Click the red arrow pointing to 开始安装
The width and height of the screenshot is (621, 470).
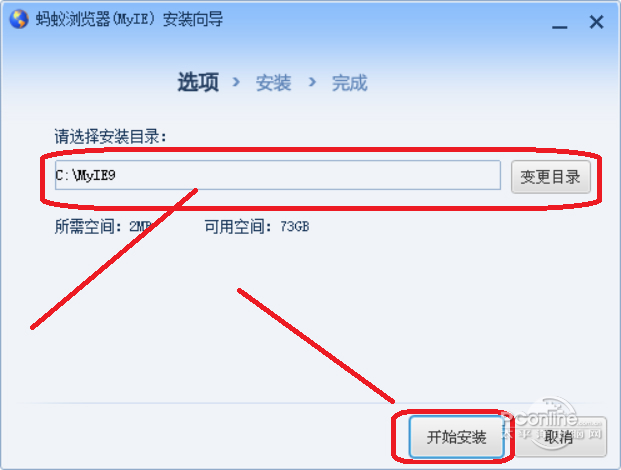pos(316,346)
